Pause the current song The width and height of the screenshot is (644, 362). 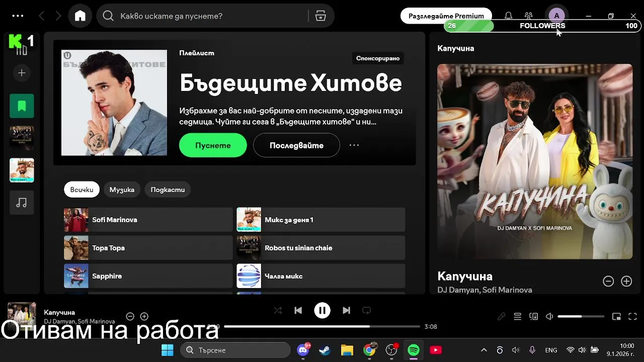tap(323, 310)
